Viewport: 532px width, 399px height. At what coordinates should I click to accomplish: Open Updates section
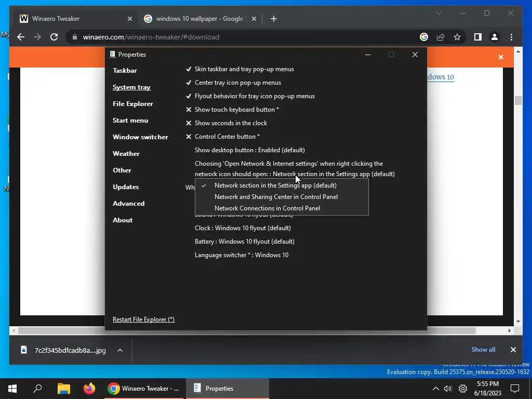tap(126, 187)
